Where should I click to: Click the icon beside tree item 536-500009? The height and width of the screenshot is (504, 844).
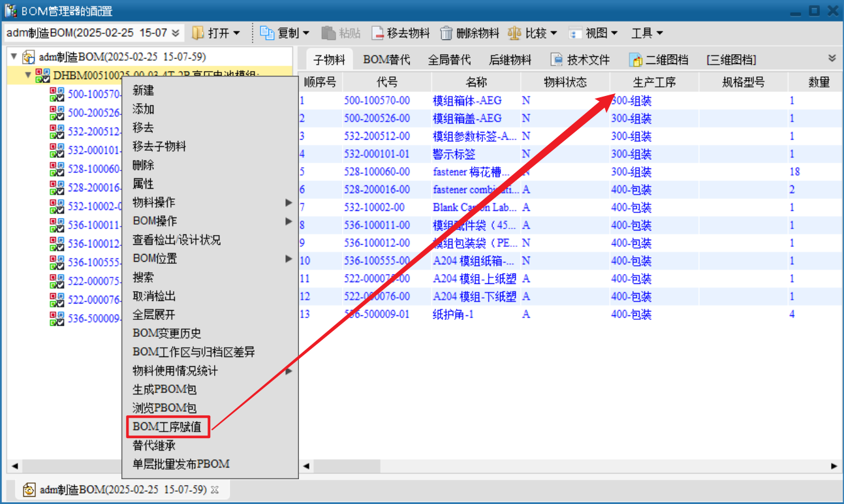57,319
